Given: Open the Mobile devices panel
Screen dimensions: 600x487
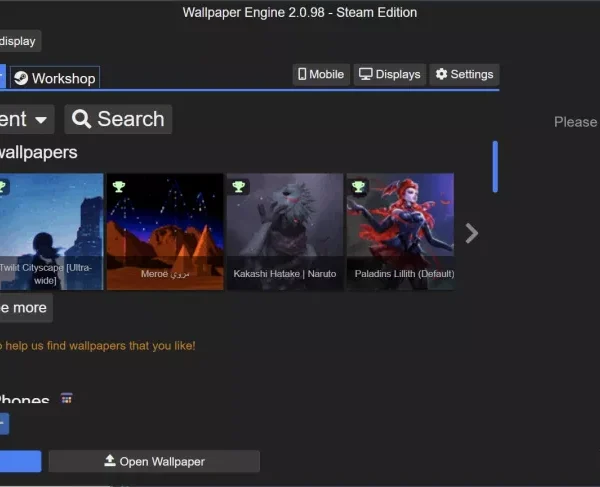Looking at the screenshot, I should tap(320, 74).
